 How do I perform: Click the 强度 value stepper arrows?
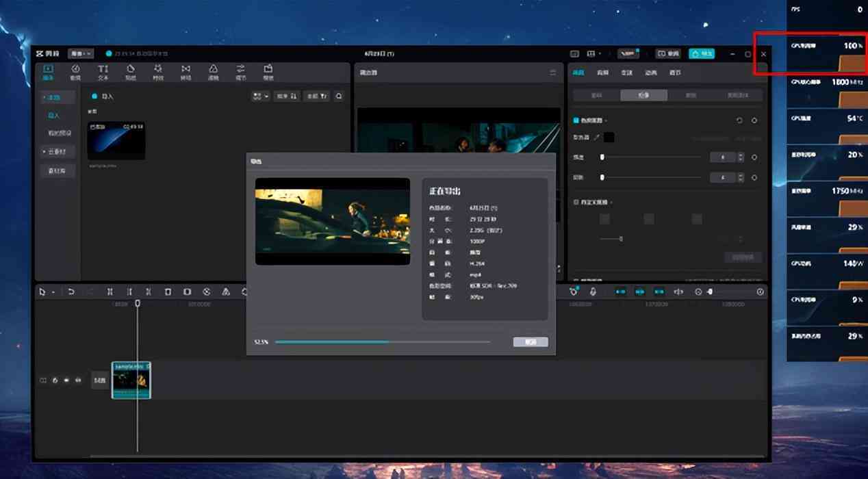(741, 157)
